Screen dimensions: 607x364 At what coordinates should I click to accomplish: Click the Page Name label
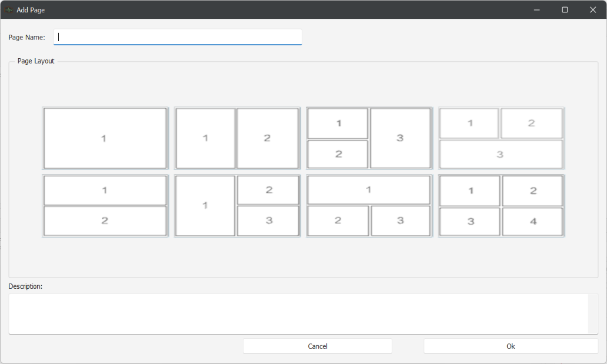tap(26, 38)
